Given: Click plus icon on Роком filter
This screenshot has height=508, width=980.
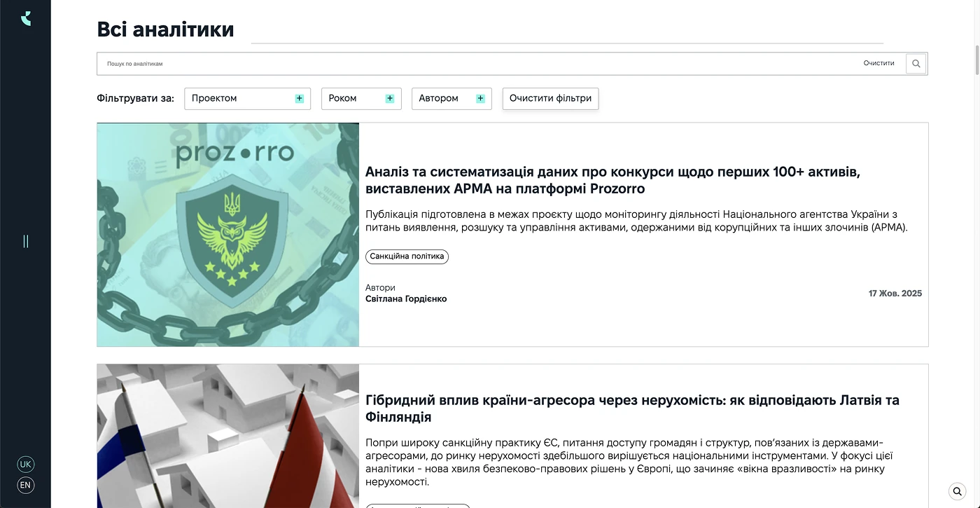Looking at the screenshot, I should 390,99.
